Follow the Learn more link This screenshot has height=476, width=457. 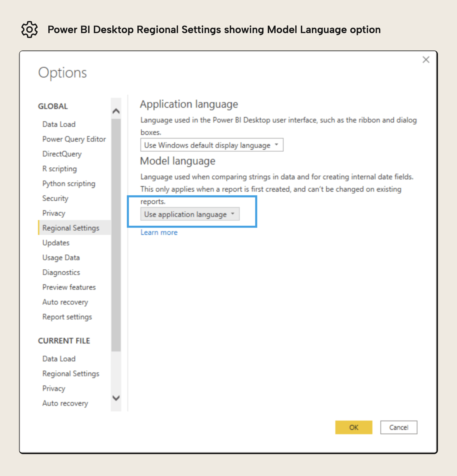click(159, 233)
